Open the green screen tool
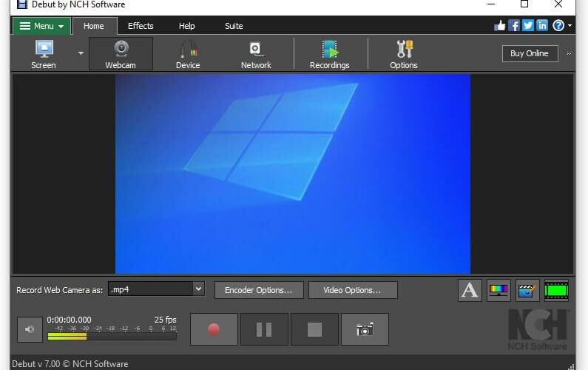The height and width of the screenshot is (370, 588). [556, 290]
